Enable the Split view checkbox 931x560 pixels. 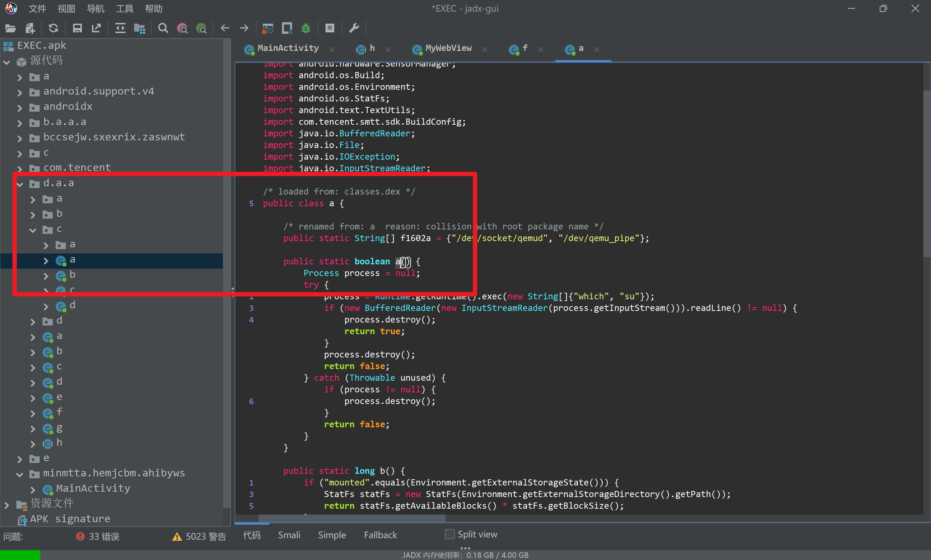(x=449, y=534)
